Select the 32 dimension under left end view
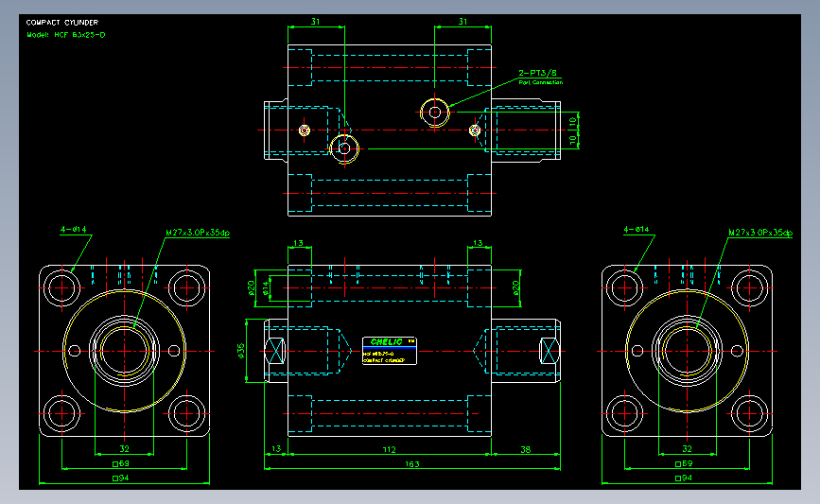This screenshot has height=504, width=820. click(124, 448)
